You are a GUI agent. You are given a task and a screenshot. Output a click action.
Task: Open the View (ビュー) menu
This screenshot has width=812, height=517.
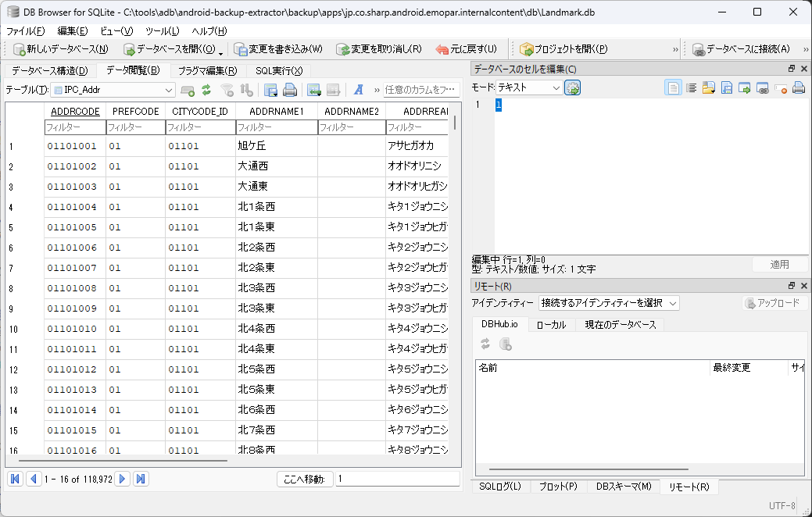point(116,31)
